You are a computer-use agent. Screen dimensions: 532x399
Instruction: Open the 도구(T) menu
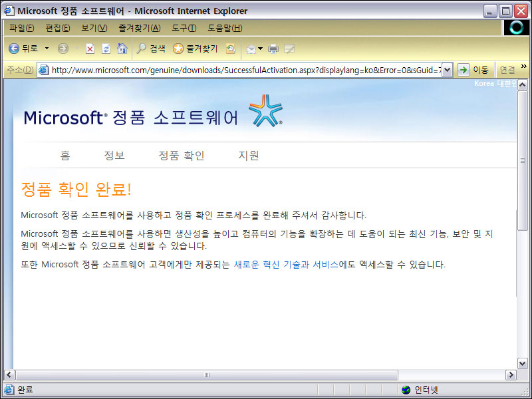tap(184, 28)
